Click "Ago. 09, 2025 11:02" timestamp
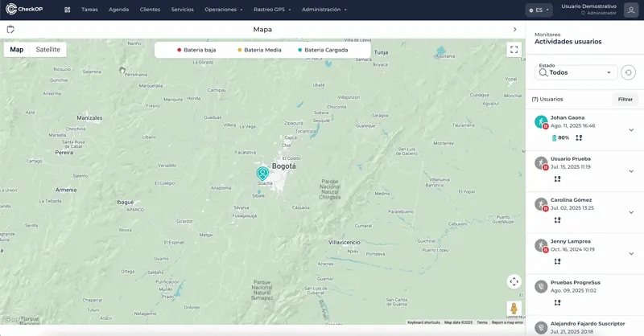The image size is (644, 336). point(573,290)
